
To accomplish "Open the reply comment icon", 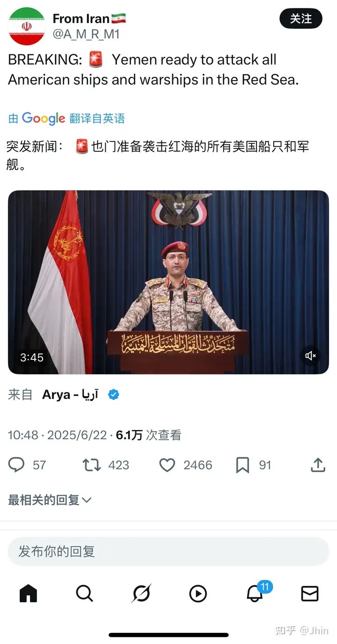I will point(17,465).
